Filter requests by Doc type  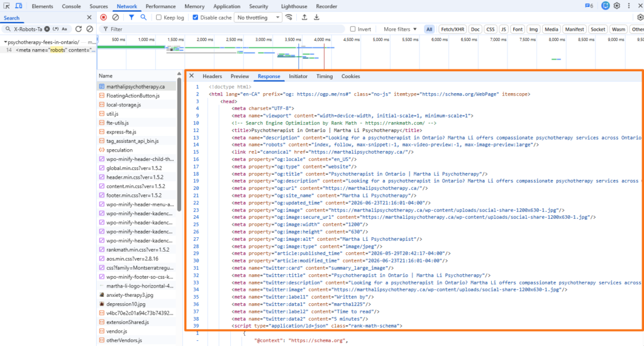[475, 29]
